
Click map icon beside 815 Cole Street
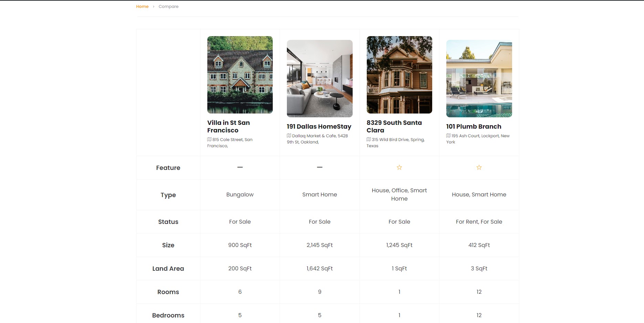(x=209, y=139)
